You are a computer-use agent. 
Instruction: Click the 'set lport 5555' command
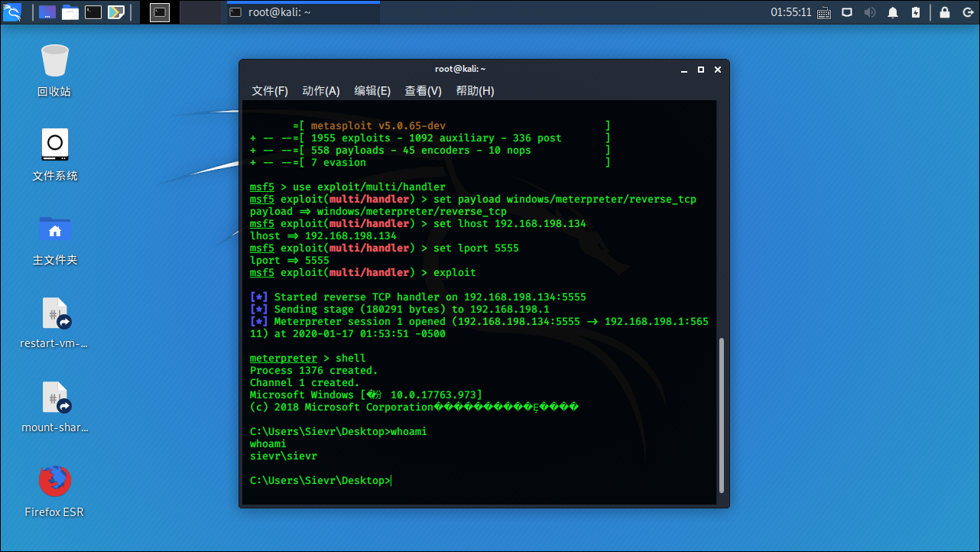[476, 248]
